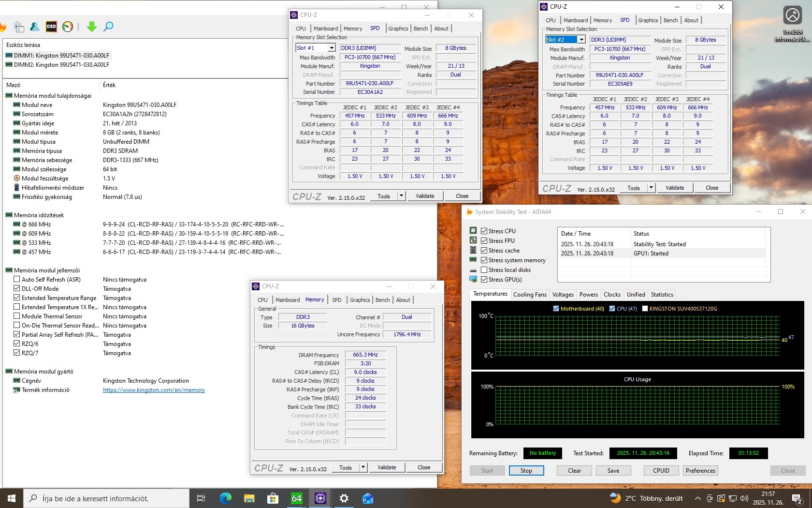Image resolution: width=812 pixels, height=508 pixels.
Task: Click the Érték column header
Action: pyautogui.click(x=109, y=85)
